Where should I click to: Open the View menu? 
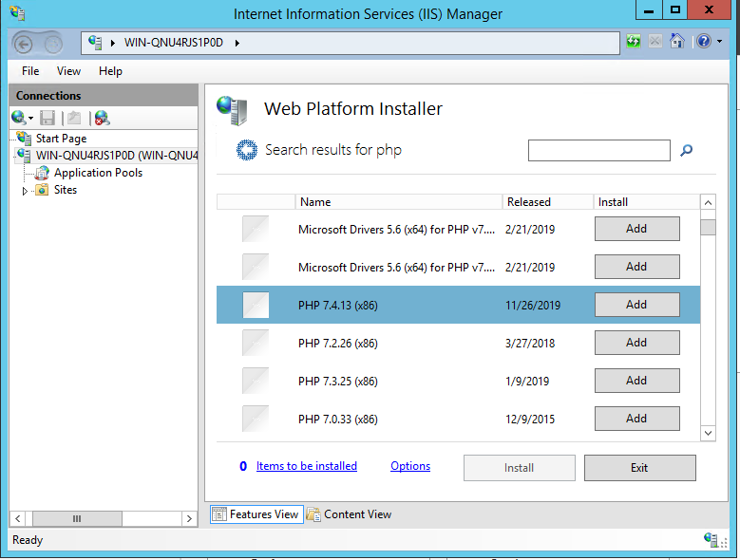pos(68,71)
